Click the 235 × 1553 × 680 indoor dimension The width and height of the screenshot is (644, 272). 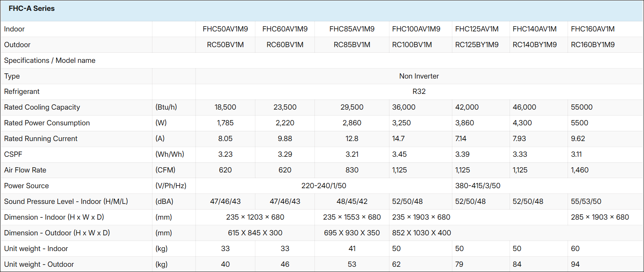[x=352, y=217]
